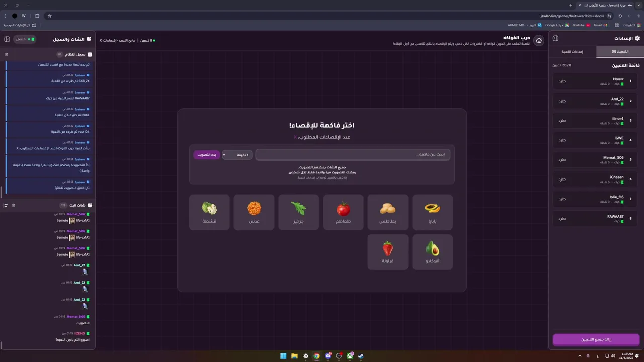Viewport: 644px width, 362px height.
Task: Open the voting duration dropdown
Action: [237, 155]
